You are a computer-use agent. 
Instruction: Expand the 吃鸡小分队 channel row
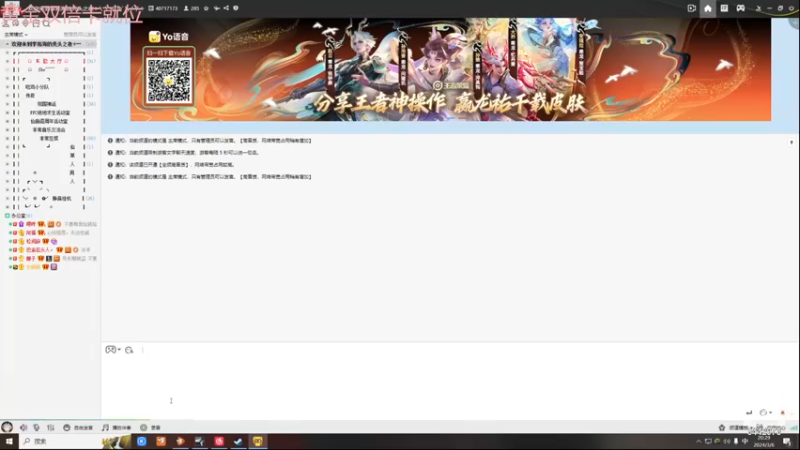coord(7,87)
